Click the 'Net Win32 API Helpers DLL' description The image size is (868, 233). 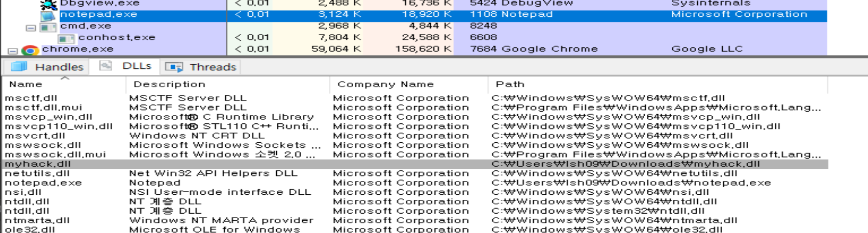pos(213,173)
